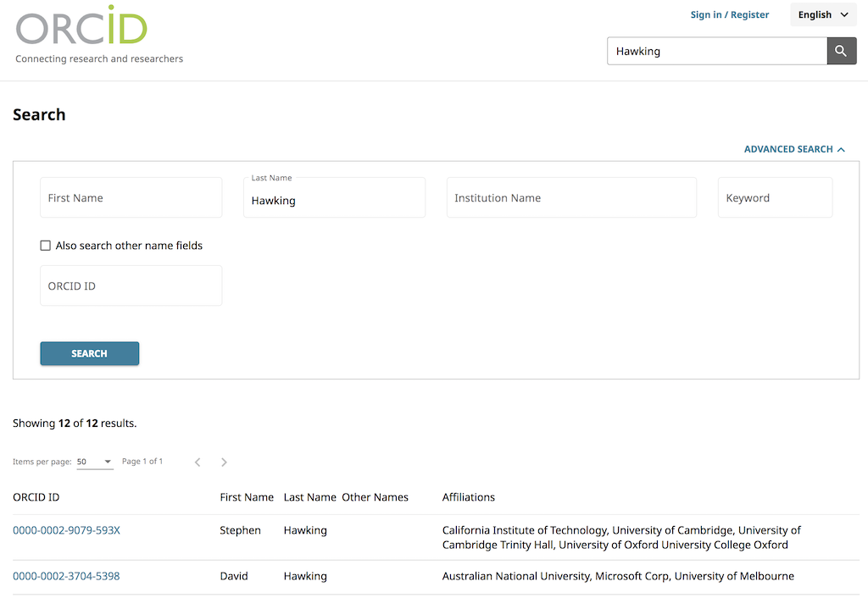Viewport: 868px width, 598px height.
Task: Tick 'Also search other name fields' checkbox
Action: pyautogui.click(x=46, y=246)
